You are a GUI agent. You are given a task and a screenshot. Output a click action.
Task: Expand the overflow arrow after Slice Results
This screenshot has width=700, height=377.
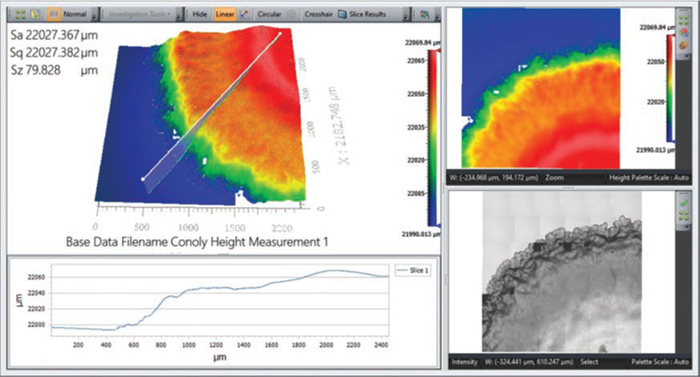click(x=406, y=16)
